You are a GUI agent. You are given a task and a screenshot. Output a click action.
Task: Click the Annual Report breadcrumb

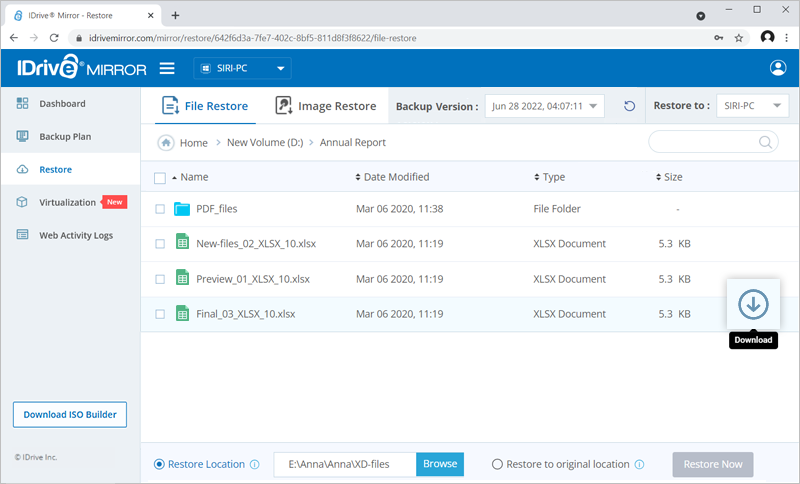coord(353,143)
